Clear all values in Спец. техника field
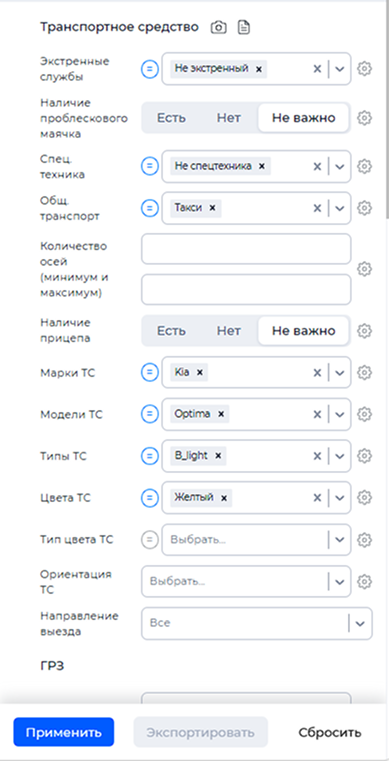The width and height of the screenshot is (389, 761). pyautogui.click(x=317, y=166)
